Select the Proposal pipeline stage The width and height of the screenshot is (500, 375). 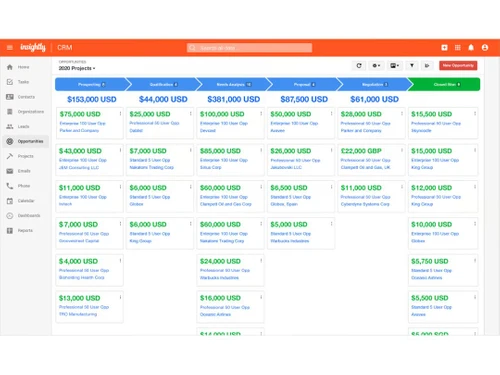(x=304, y=84)
